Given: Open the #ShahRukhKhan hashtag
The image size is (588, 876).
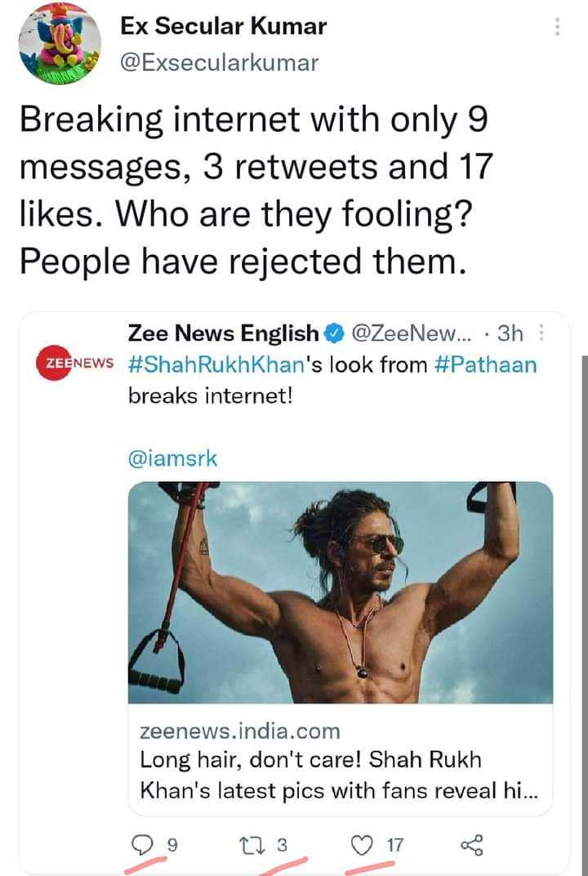Looking at the screenshot, I should coord(216,365).
